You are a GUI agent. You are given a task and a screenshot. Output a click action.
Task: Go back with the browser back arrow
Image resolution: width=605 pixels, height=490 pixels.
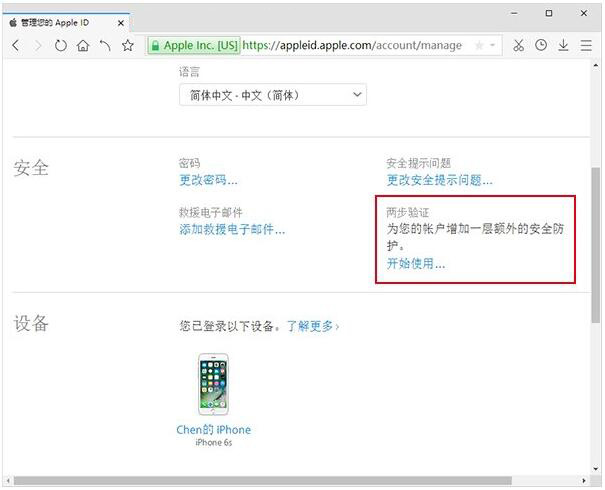point(15,46)
